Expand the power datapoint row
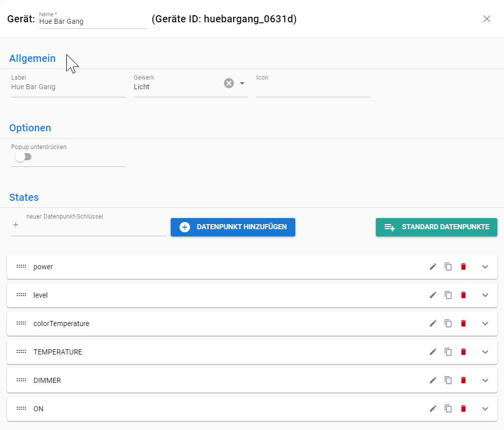This screenshot has width=504, height=430. 485,267
